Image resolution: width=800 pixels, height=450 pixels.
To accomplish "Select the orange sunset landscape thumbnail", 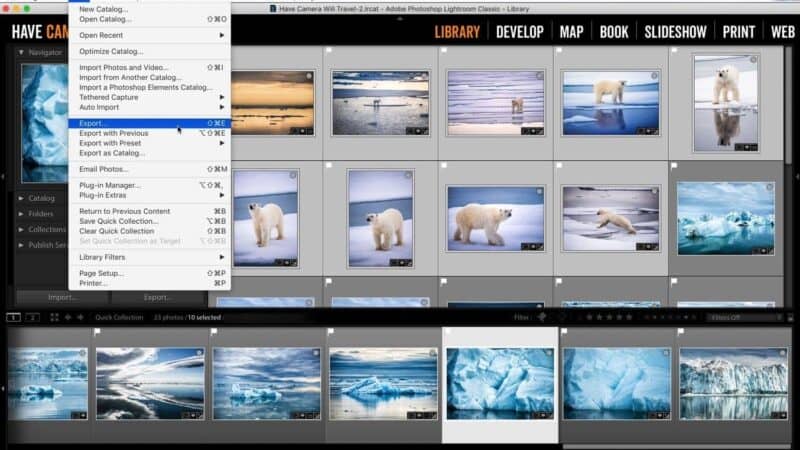I will click(x=272, y=103).
